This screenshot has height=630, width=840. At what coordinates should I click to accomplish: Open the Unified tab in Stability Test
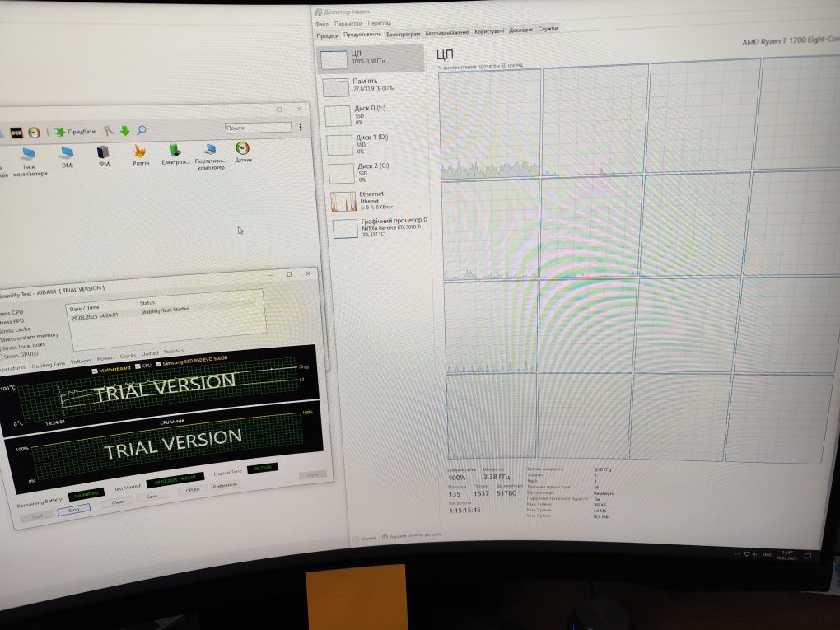coord(150,353)
